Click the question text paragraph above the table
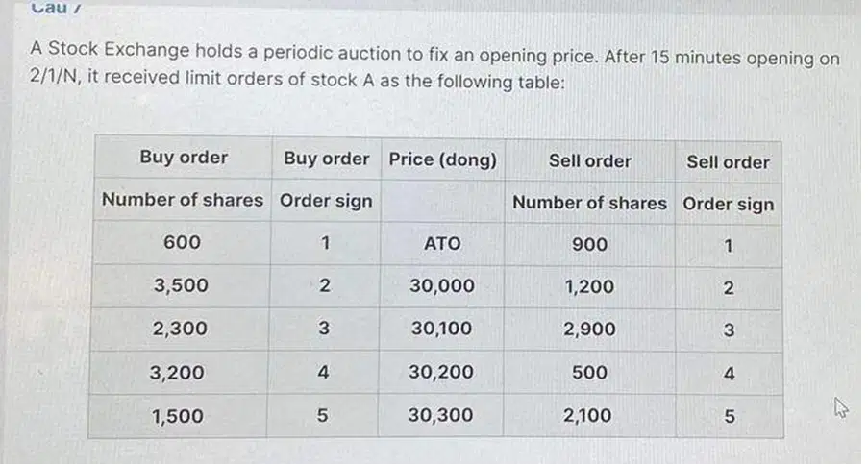Screen dimensions: 868x464 tap(434, 66)
